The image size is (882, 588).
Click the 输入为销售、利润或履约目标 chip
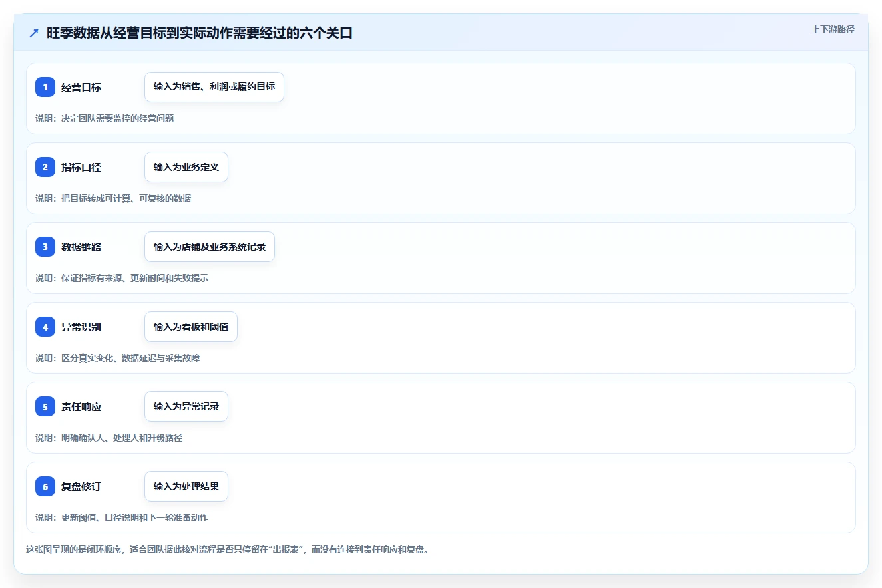tap(214, 87)
